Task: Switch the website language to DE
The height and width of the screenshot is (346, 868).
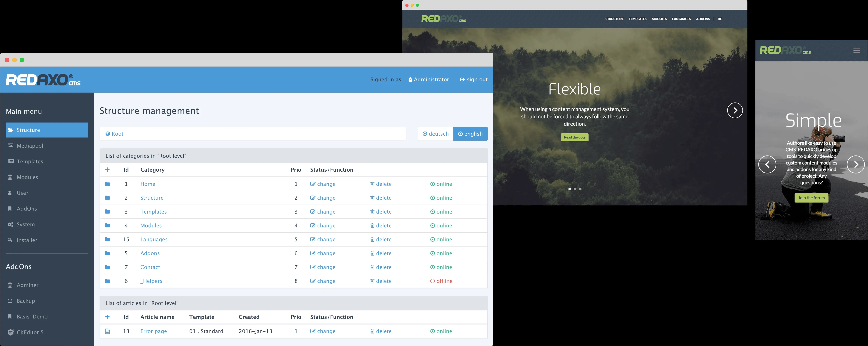Action: coord(720,19)
